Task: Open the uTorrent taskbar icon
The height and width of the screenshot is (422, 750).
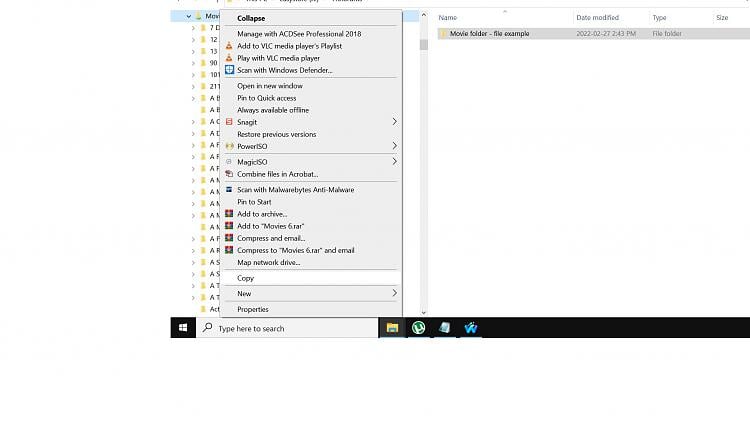Action: (x=419, y=328)
